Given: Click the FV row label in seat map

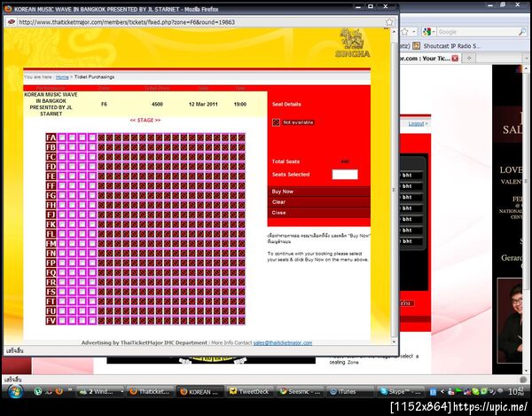Looking at the screenshot, I should coord(51,320).
